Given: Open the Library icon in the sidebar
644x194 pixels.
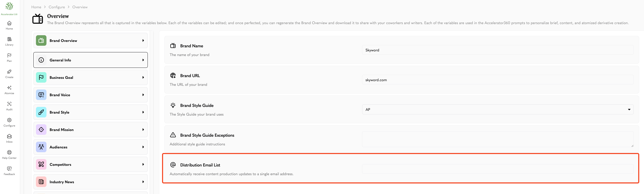Looking at the screenshot, I should 9,39.
